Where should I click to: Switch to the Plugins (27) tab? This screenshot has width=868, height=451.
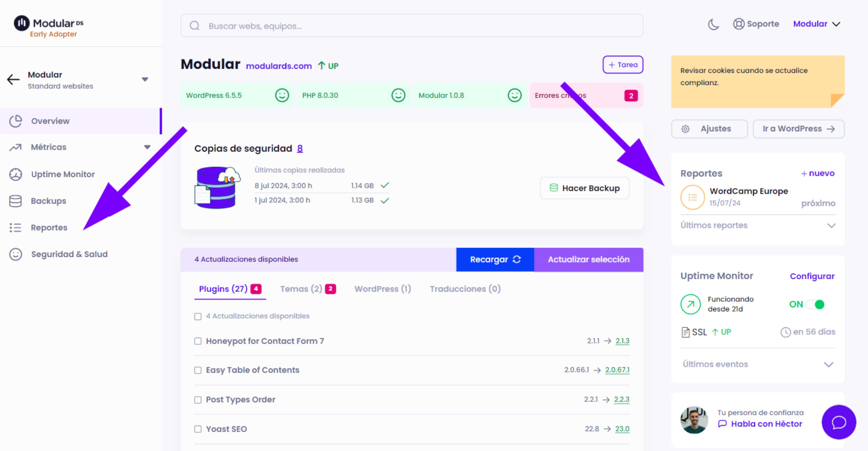pos(230,289)
